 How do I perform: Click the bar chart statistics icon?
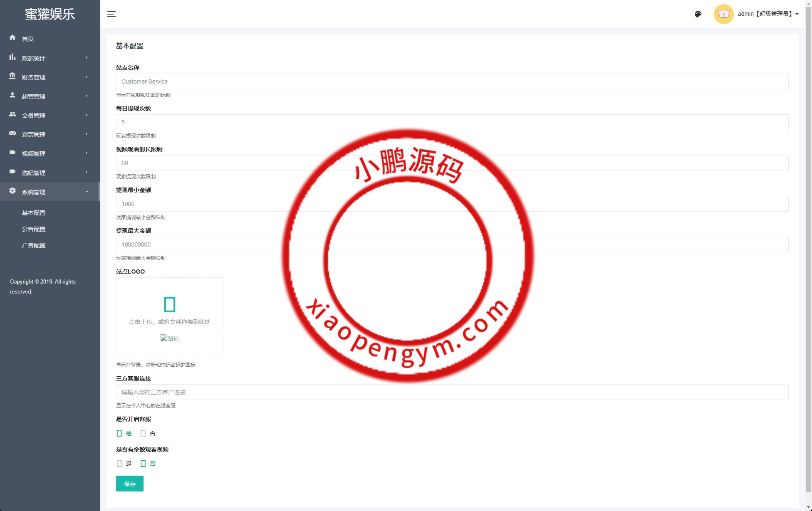(12, 57)
